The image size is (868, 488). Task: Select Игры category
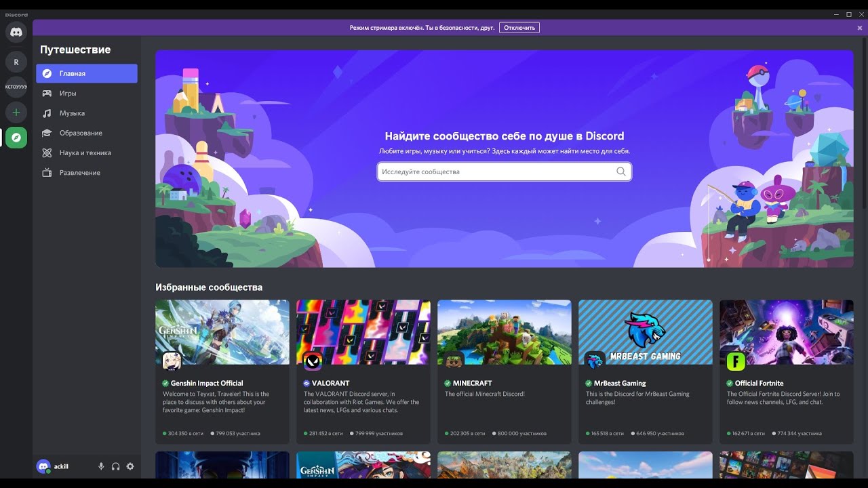[x=87, y=93]
